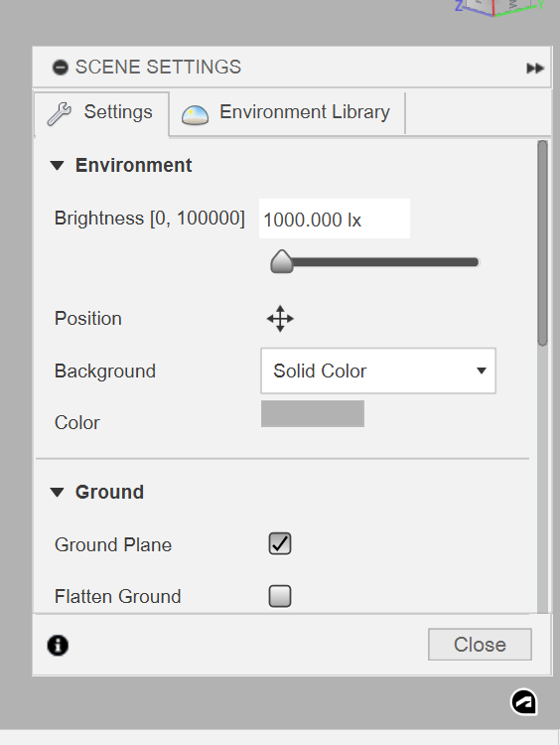Screen dimensions: 560x745
Task: Click the wrench icon on Settings tab
Action: click(x=60, y=114)
